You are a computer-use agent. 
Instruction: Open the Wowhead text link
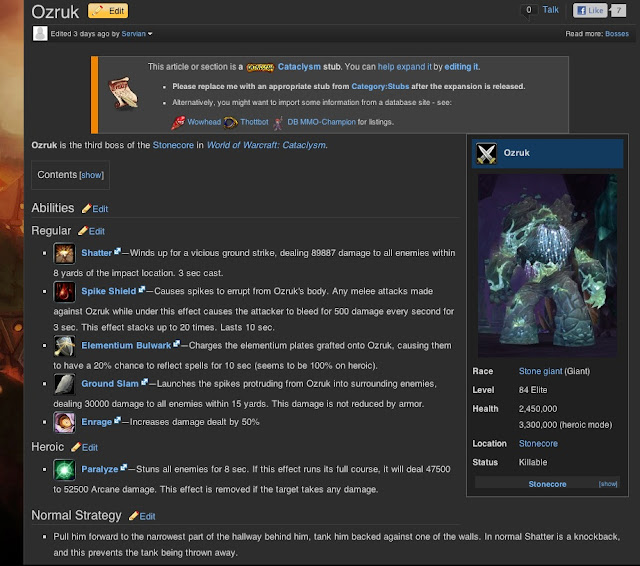click(x=204, y=122)
